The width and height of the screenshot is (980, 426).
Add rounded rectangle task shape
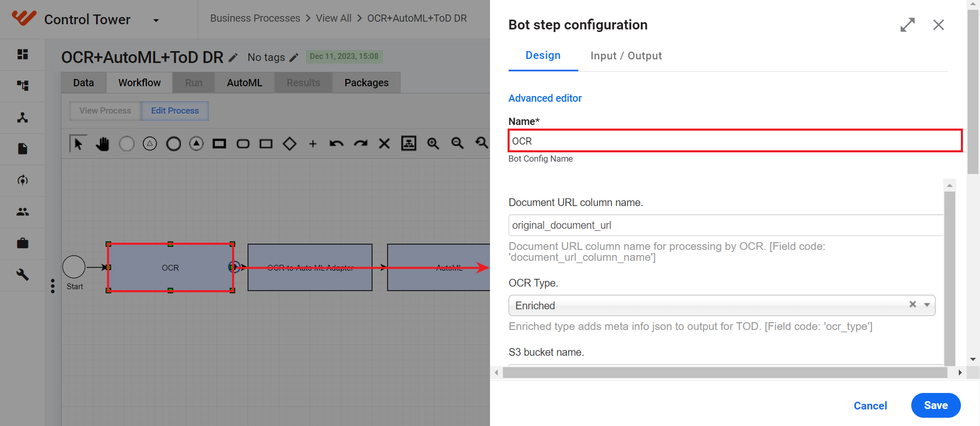tap(243, 144)
